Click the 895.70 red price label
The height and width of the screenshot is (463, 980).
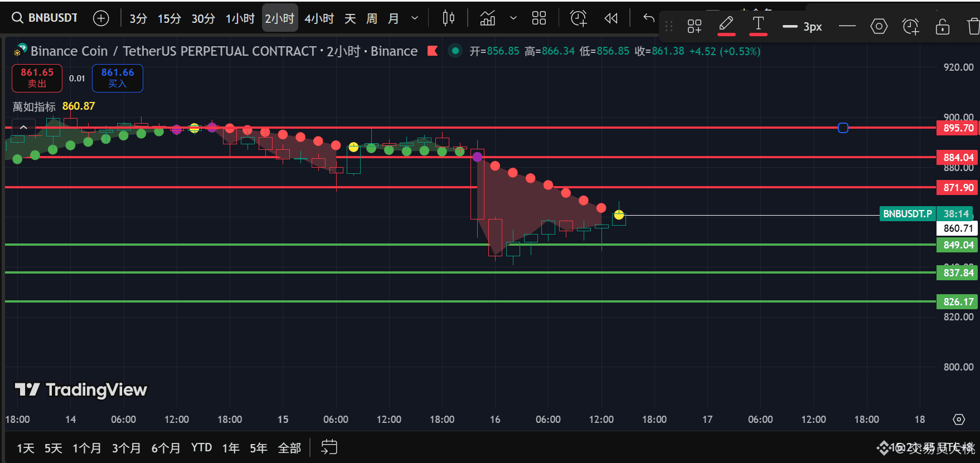[958, 128]
